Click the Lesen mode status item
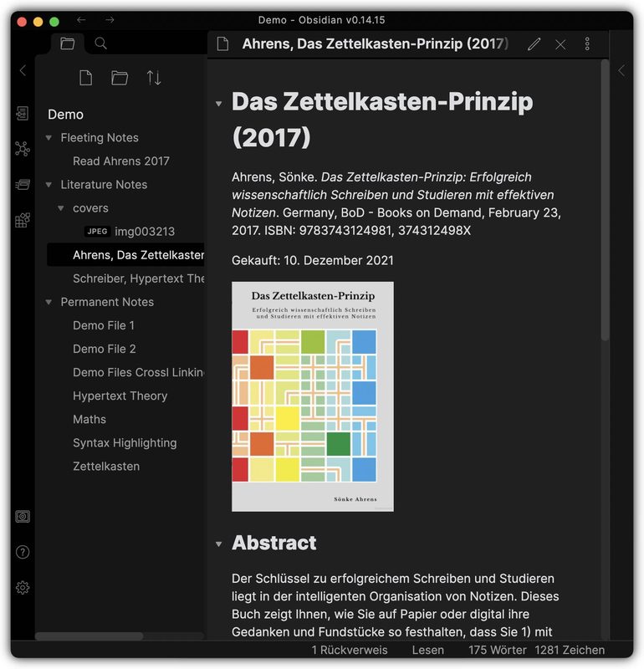 [428, 650]
